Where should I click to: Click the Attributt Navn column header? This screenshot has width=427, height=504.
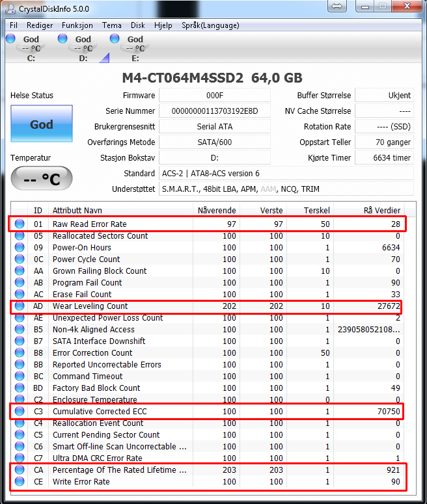click(120, 210)
